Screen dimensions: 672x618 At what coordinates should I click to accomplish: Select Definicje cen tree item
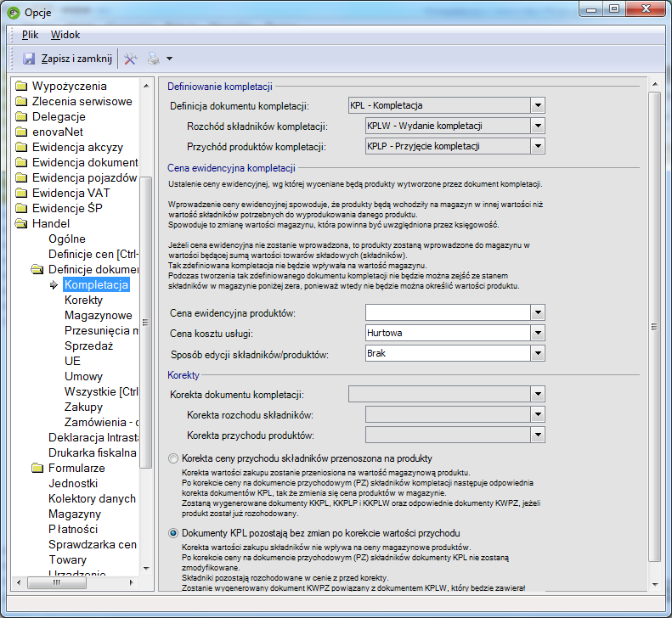pyautogui.click(x=93, y=255)
